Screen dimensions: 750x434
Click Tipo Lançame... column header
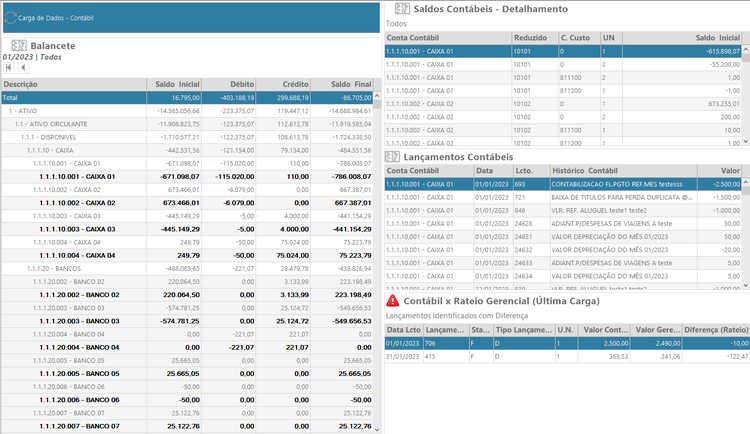point(524,330)
